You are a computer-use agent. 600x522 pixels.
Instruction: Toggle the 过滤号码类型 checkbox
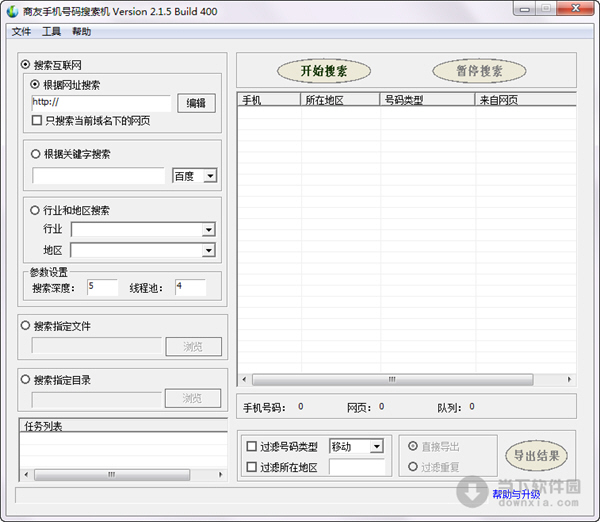[x=251, y=447]
